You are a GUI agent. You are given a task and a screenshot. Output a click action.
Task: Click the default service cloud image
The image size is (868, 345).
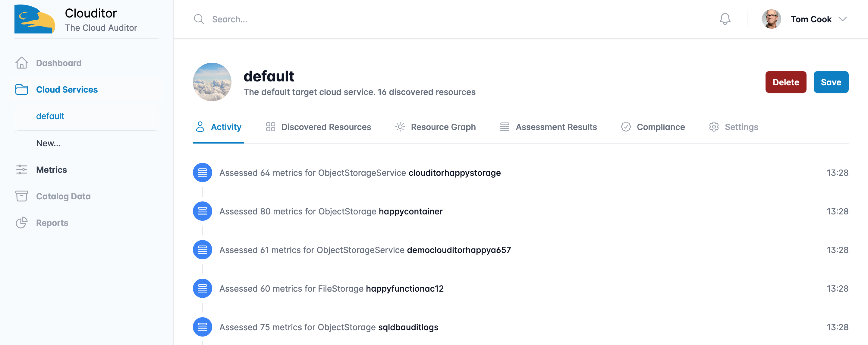click(x=212, y=82)
